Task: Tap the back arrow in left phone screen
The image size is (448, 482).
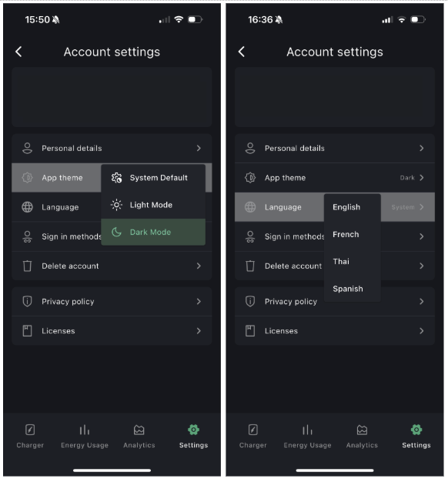Action: [x=18, y=52]
